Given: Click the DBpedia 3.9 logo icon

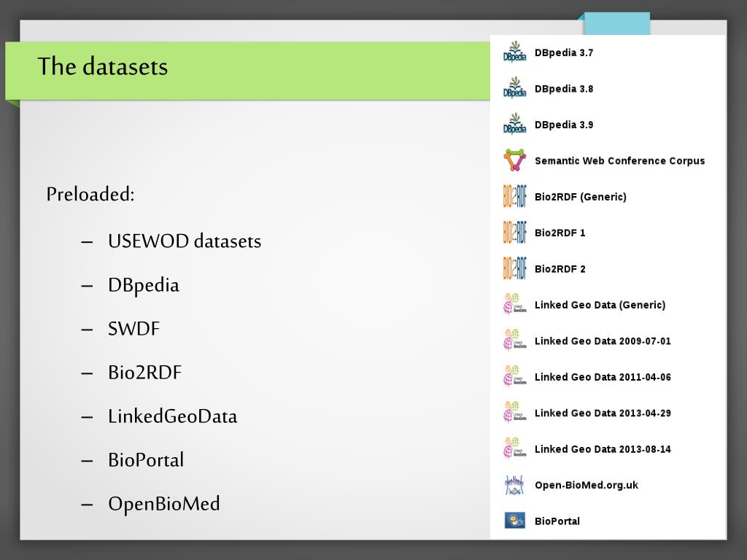Looking at the screenshot, I should point(514,125).
